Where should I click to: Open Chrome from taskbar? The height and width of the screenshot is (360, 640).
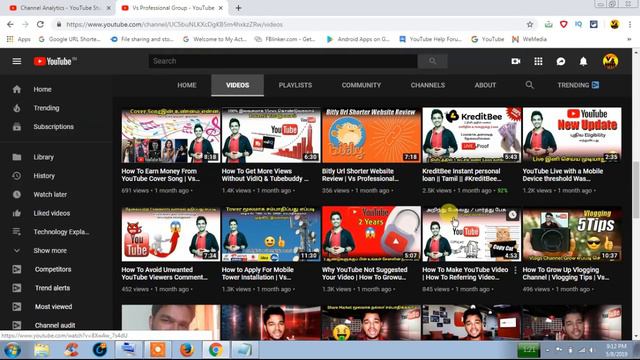coord(216,350)
